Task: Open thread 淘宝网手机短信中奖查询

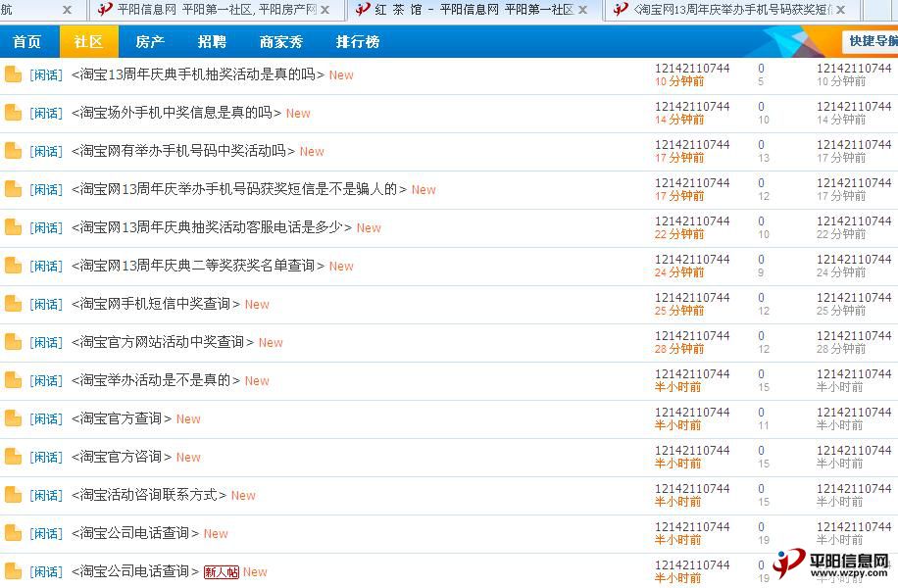Action: click(x=156, y=304)
